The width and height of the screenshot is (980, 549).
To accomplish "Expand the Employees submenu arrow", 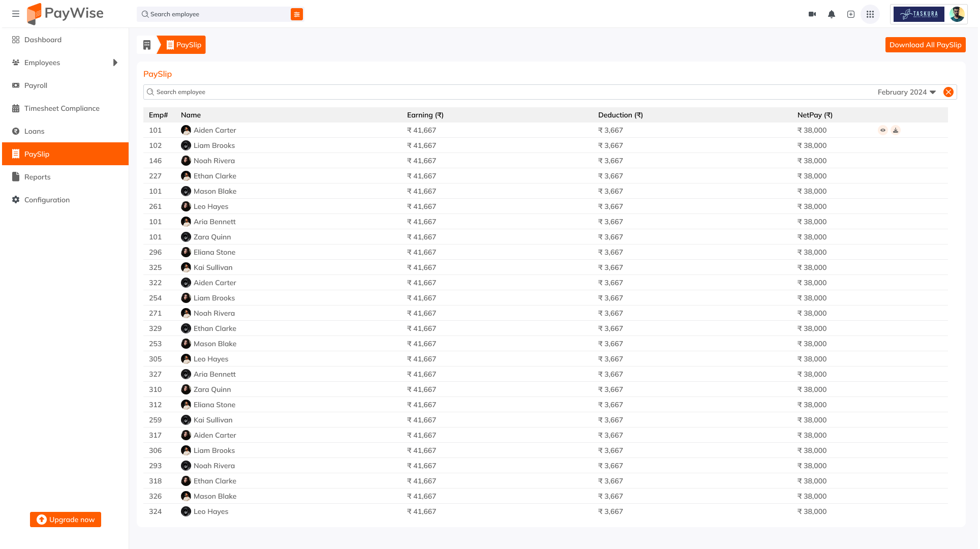I will click(115, 63).
